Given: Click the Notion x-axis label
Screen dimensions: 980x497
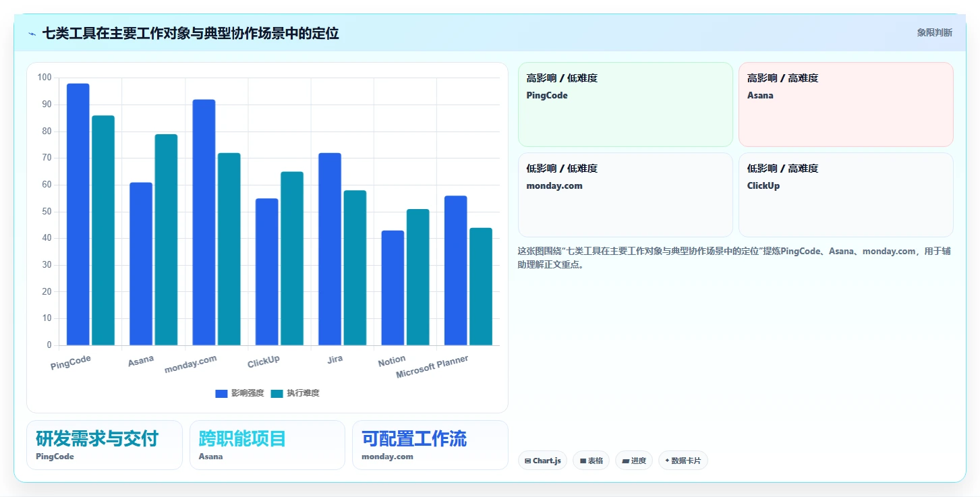Looking at the screenshot, I should tap(392, 361).
